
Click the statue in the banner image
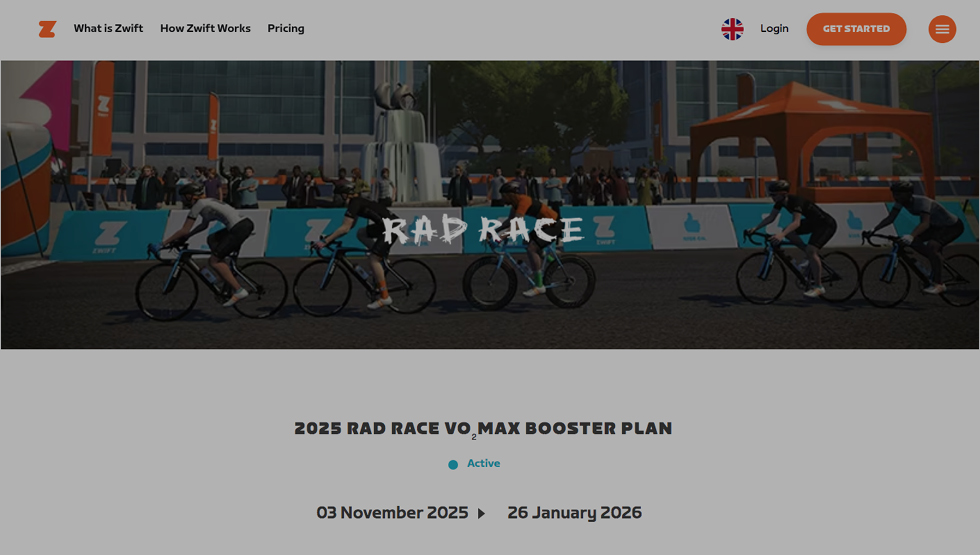pyautogui.click(x=398, y=130)
